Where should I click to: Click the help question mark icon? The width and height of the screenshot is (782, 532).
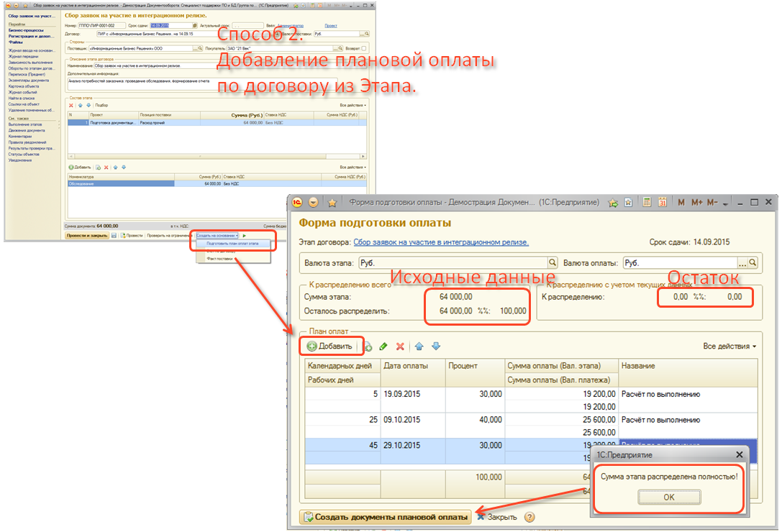(529, 517)
